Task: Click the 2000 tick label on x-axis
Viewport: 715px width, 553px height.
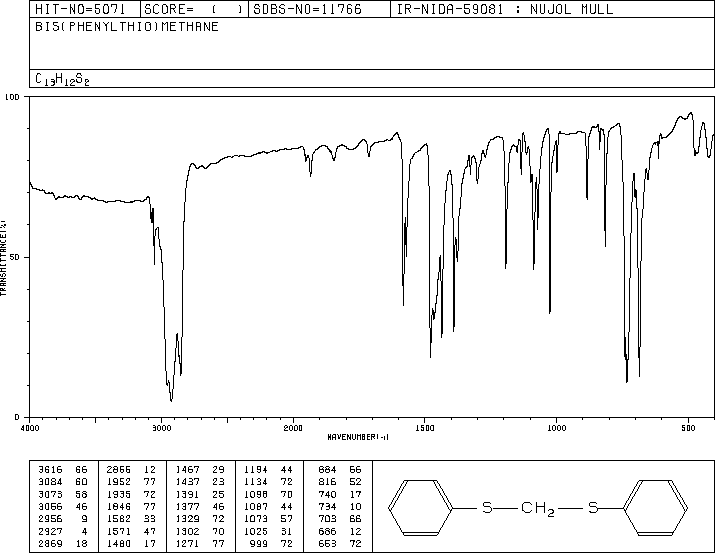Action: [293, 428]
